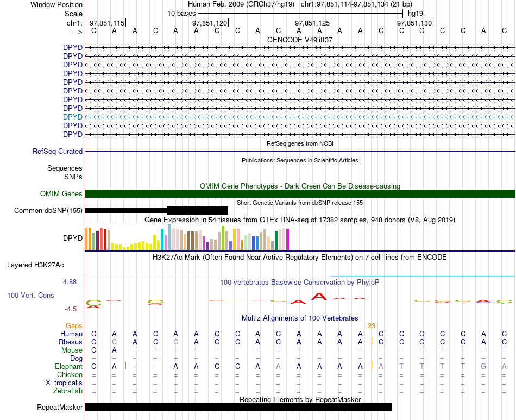Click the 4.88 conservation scale value

(x=70, y=282)
